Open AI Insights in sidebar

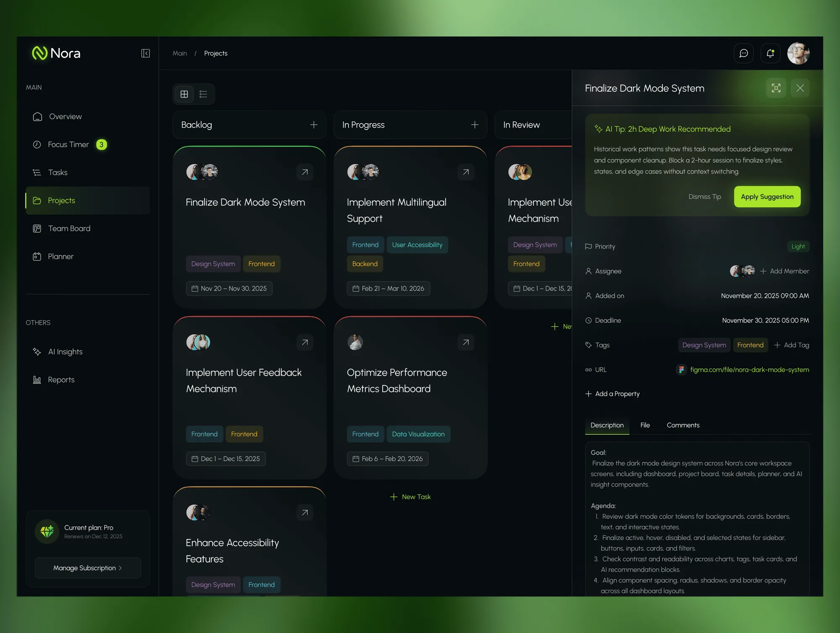point(88,352)
